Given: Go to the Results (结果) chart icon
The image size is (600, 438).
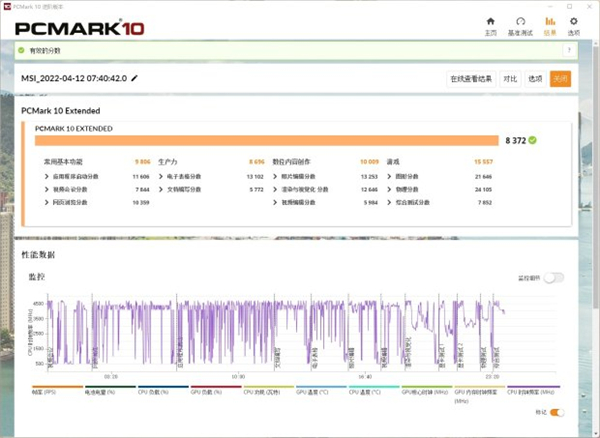Looking at the screenshot, I should 549,24.
